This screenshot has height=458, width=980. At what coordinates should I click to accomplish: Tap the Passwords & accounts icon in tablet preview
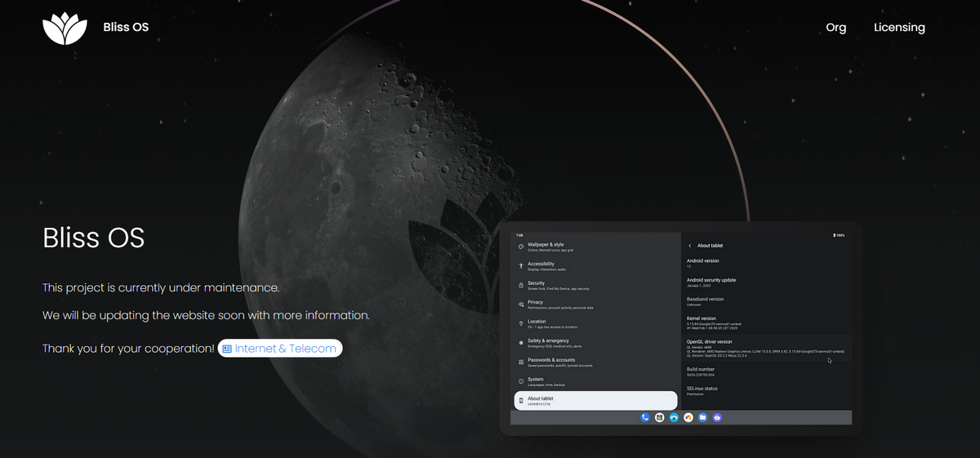click(x=520, y=362)
